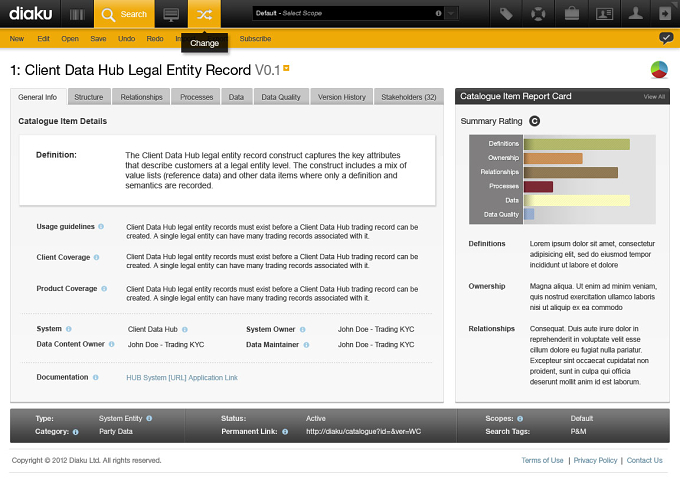Click the Data Quality rating bar

pos(529,214)
